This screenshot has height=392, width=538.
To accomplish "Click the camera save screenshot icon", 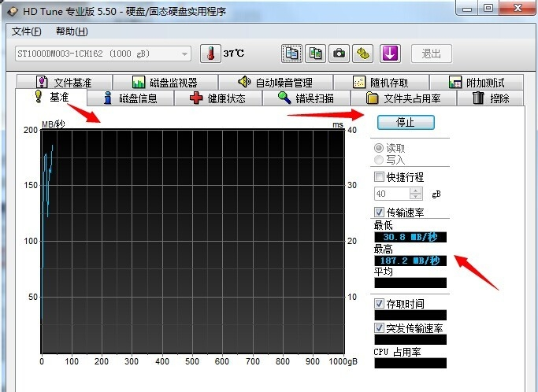I will click(x=339, y=54).
